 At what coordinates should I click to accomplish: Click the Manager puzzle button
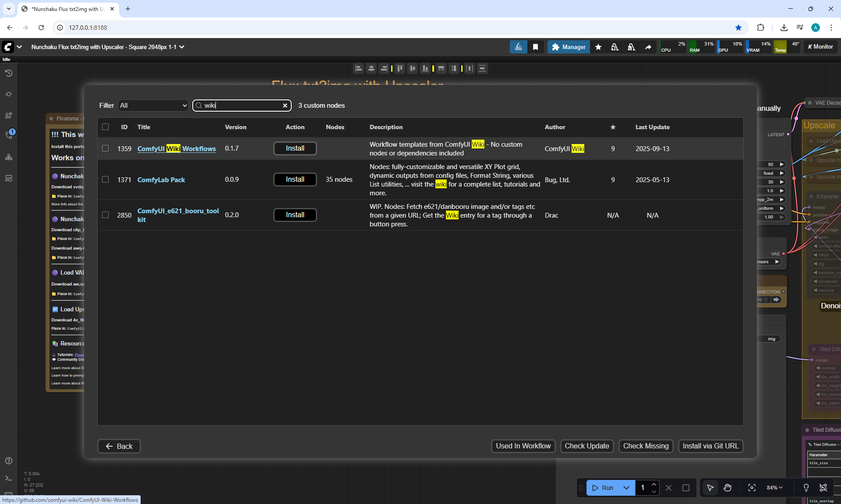pos(569,47)
